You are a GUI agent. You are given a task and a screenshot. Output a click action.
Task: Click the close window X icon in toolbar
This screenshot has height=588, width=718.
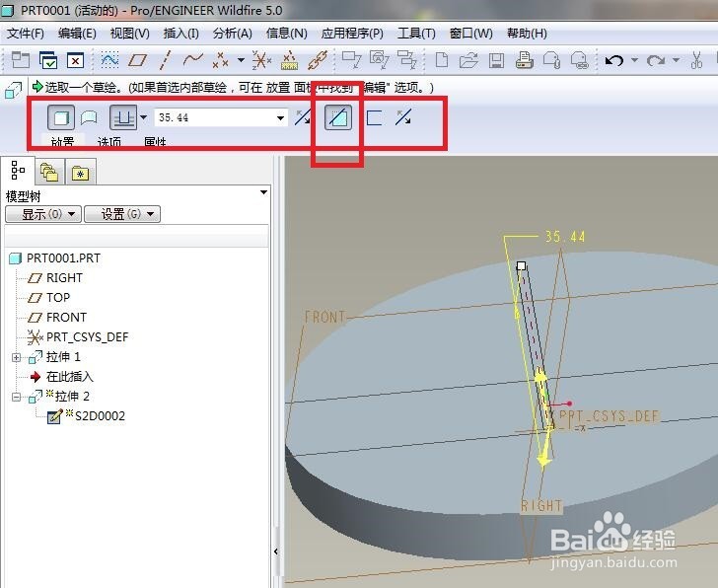[x=76, y=60]
